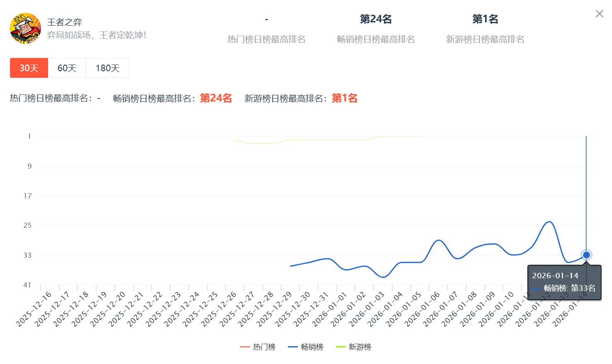Click the 王者之弈 game title
Viewport: 612px width, 364px height.
[x=64, y=22]
